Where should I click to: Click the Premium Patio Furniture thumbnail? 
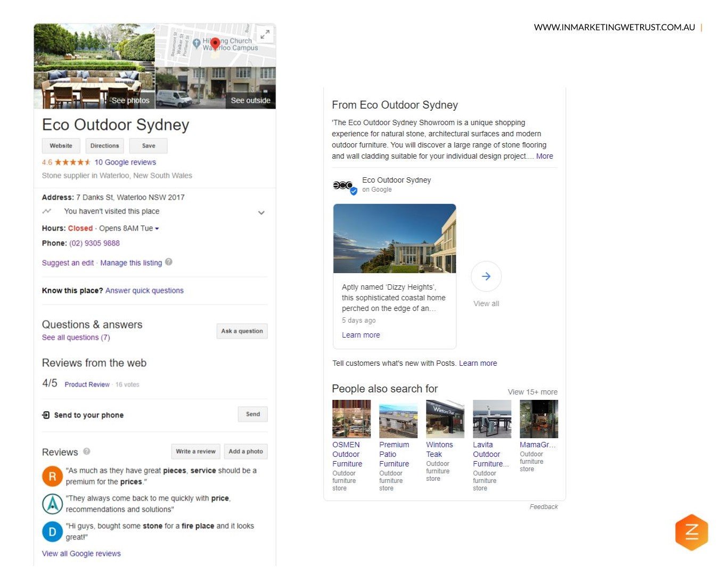(x=398, y=419)
